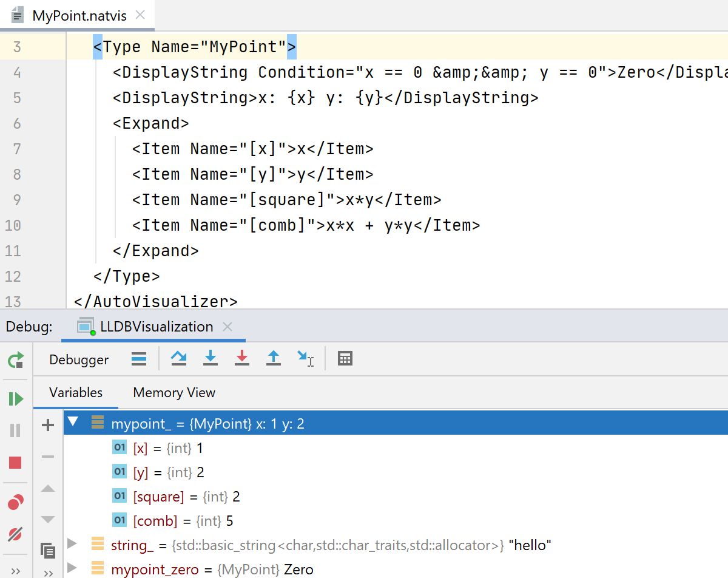Image resolution: width=728 pixels, height=578 pixels.
Task: Expand the mypoint_zero variable node
Action: 72,568
